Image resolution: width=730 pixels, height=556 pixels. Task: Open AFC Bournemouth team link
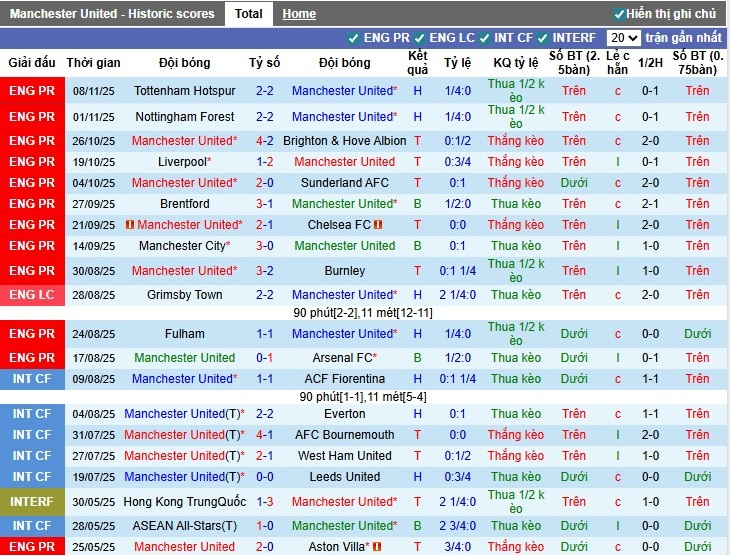345,434
